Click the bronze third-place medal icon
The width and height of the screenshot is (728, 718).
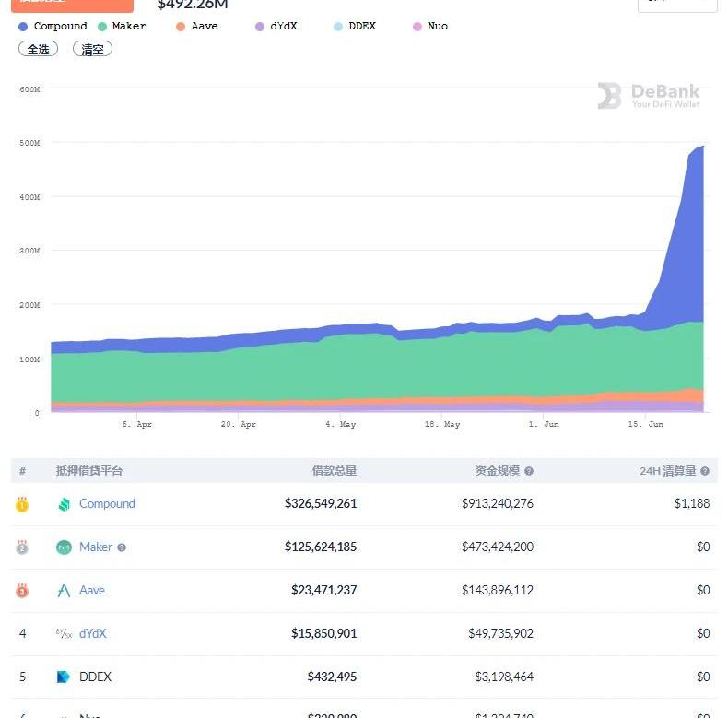(22, 590)
